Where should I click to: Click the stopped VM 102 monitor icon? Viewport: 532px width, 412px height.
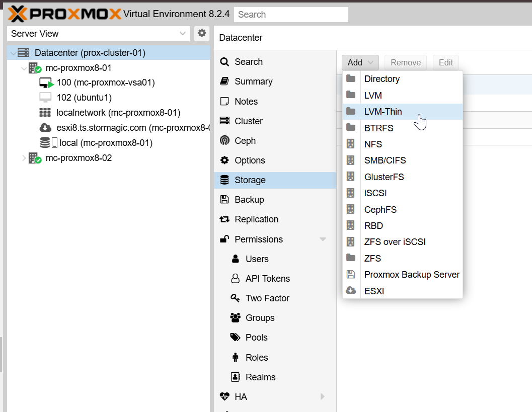coord(45,97)
